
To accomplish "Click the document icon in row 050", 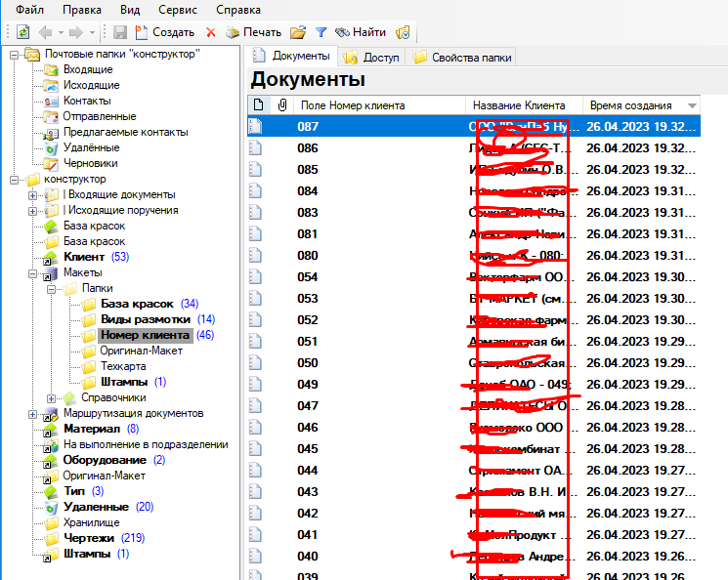I will (255, 363).
